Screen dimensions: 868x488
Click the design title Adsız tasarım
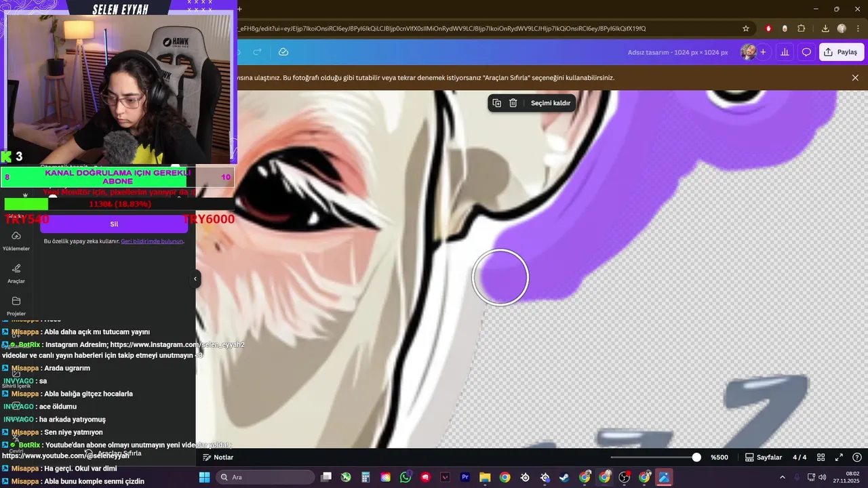(677, 52)
